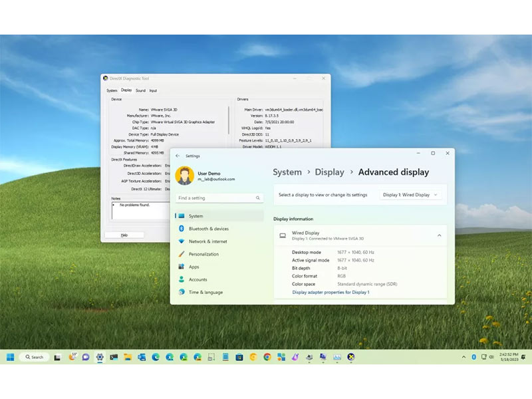Open the Display 1: Wired Display dropdown
Image resolution: width=532 pixels, height=399 pixels.
[x=410, y=195]
